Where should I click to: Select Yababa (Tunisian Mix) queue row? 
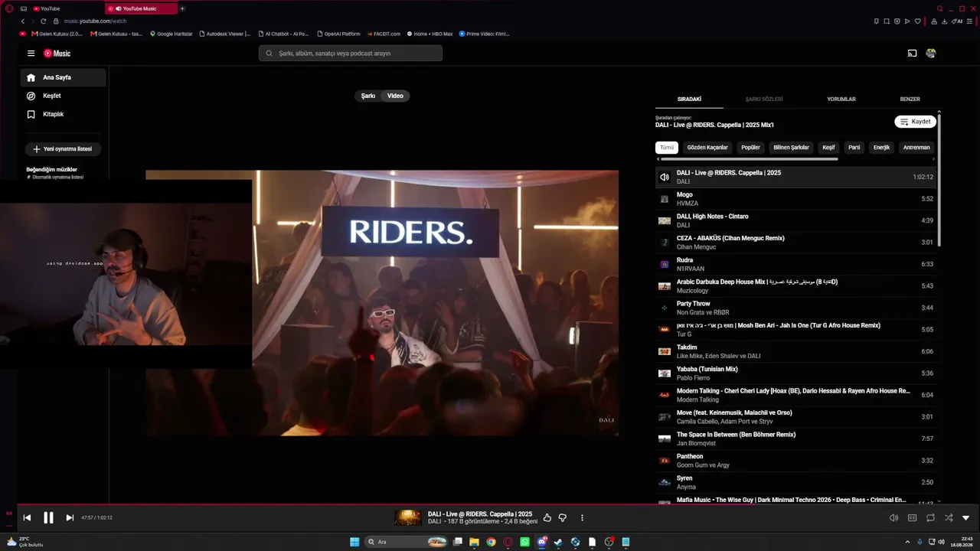pos(795,373)
